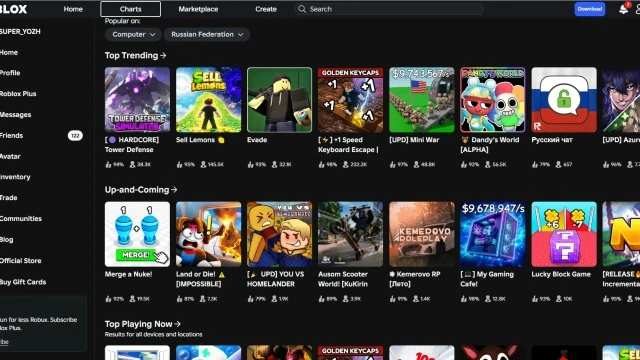Image resolution: width=640 pixels, height=360 pixels.
Task: Click the thumbs-up rating icon under Evade
Action: (x=250, y=164)
